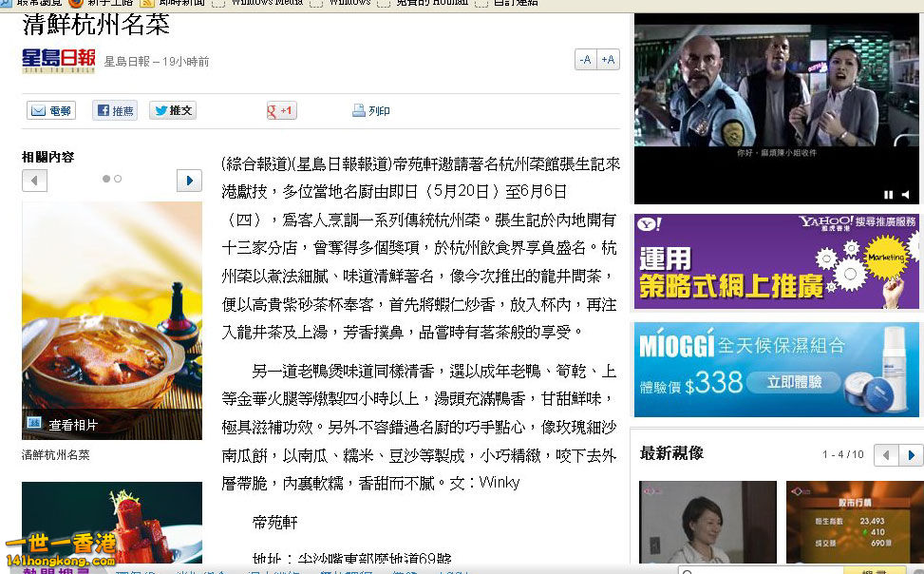This screenshot has height=574, width=924.
Task: Decrease font size with -A button
Action: click(x=585, y=60)
